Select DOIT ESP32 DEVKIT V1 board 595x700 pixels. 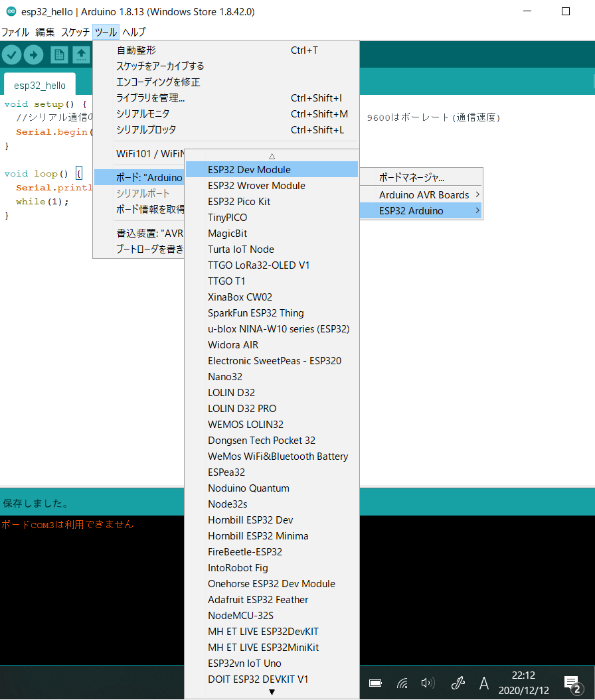(272, 679)
